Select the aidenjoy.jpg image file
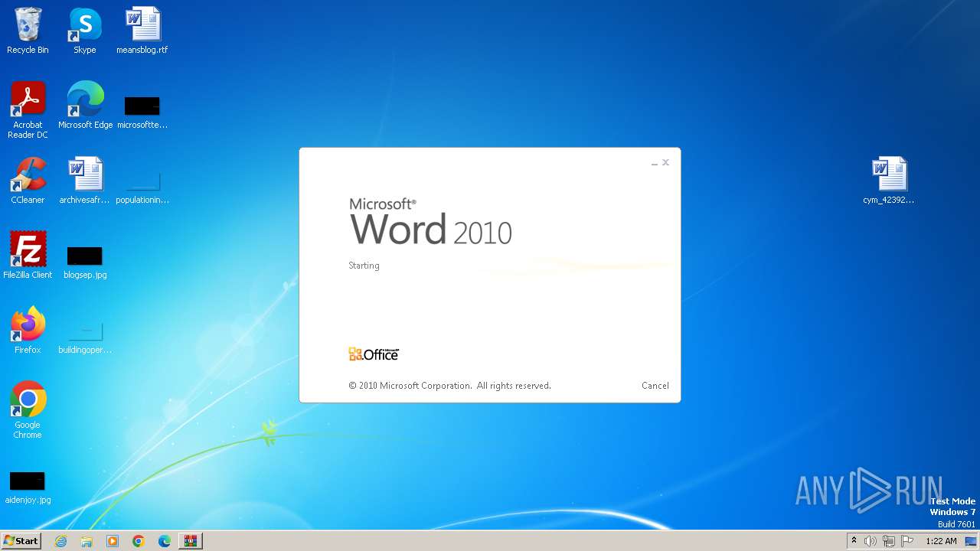Screen dimensions: 980x551 tap(28, 486)
